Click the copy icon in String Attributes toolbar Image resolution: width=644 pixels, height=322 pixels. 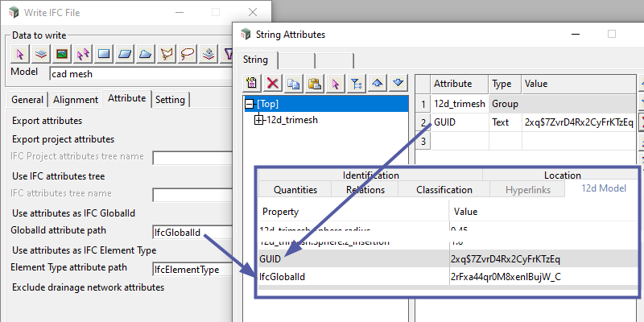click(x=294, y=83)
